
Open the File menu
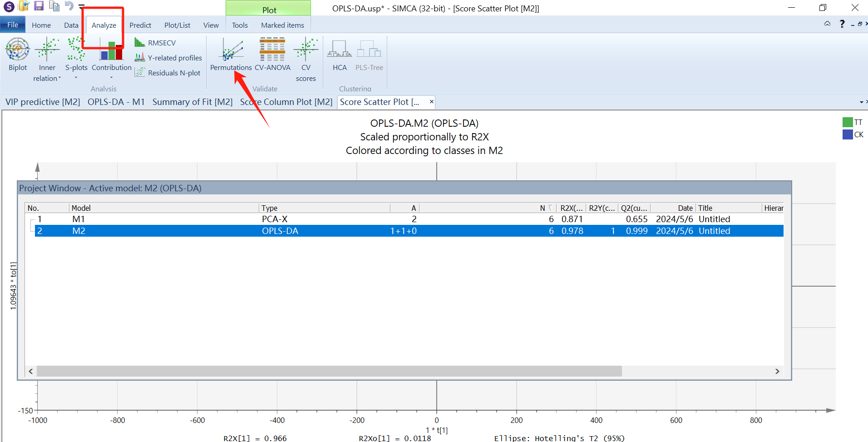(13, 25)
